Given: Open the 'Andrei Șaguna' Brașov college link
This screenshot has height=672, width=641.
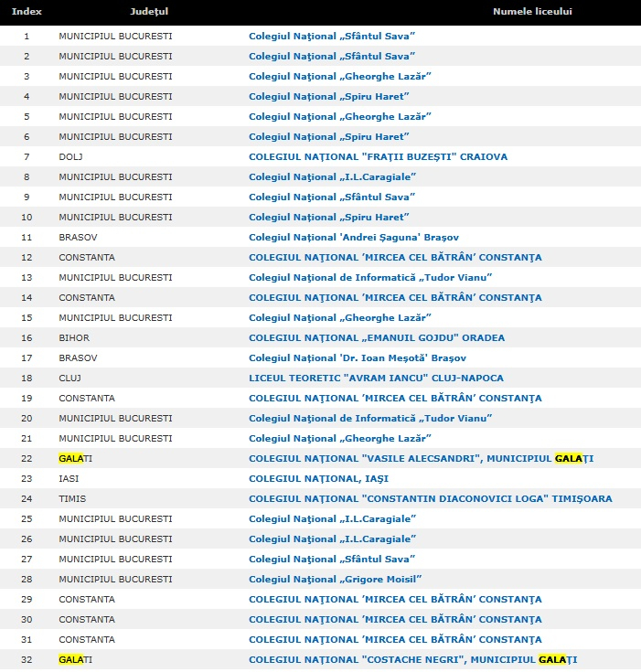Looking at the screenshot, I should click(353, 237).
